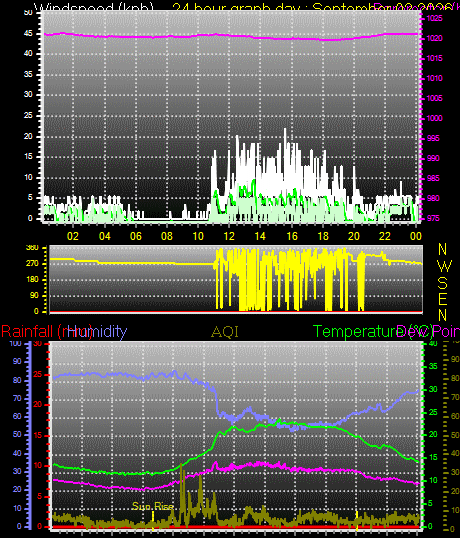
Task: Click the S compass letter
Action: (x=443, y=283)
